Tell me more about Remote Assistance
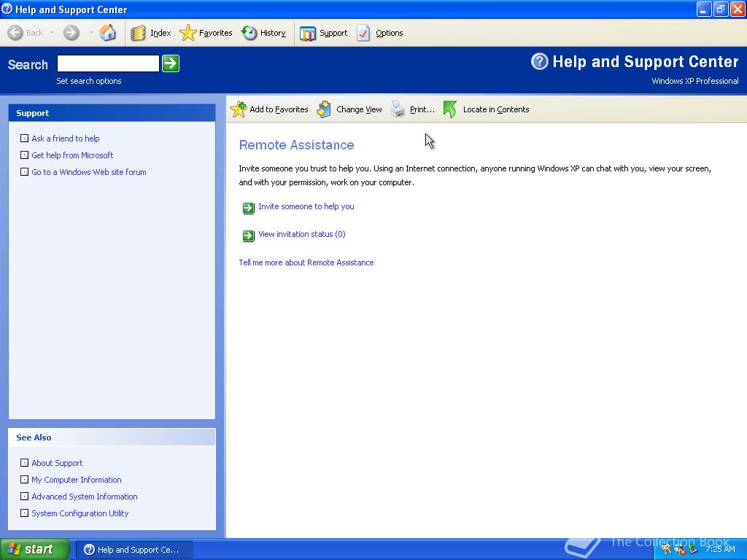Screen dimensions: 747x560 pos(306,262)
